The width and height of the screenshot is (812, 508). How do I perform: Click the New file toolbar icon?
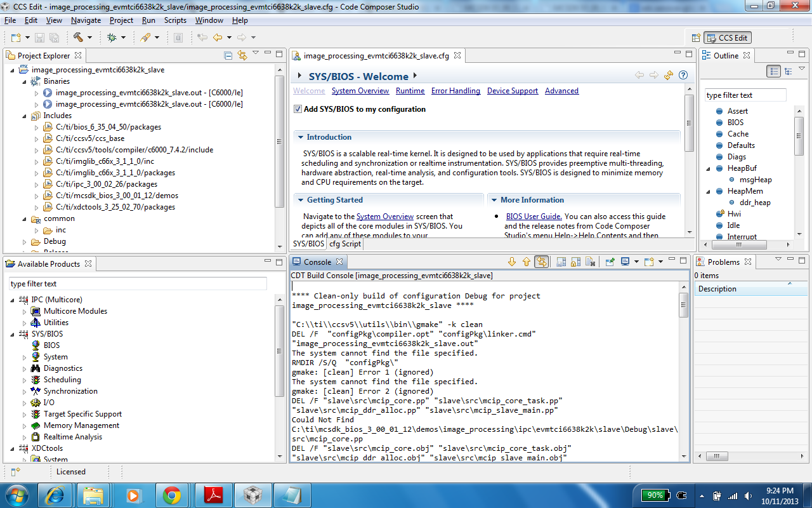(15, 37)
